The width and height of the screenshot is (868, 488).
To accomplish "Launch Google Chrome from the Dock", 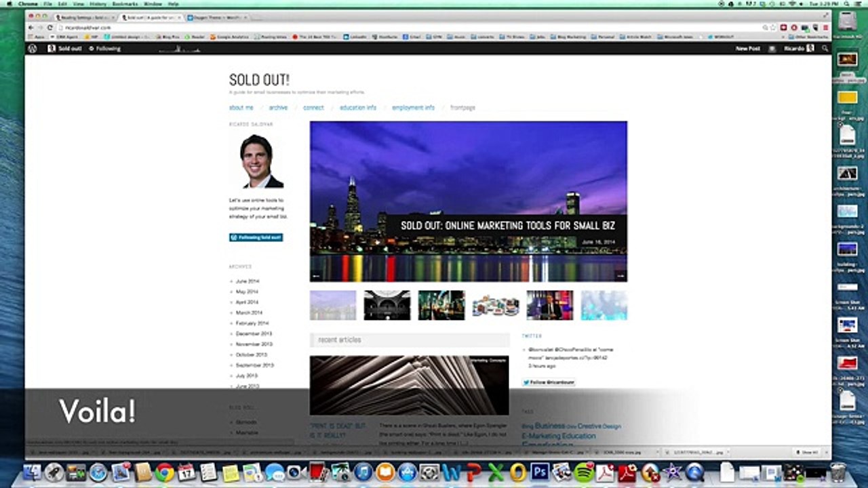I will (x=165, y=472).
